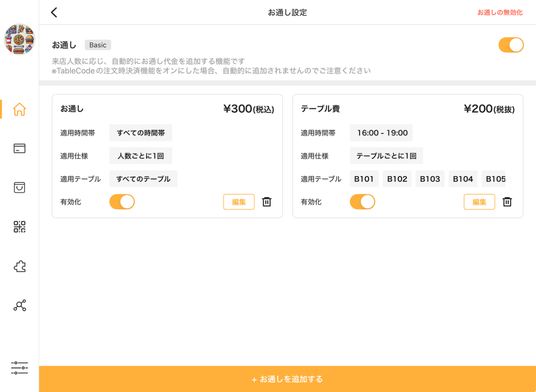The image size is (536, 392).
Task: Click the お通し設定 page title
Action: (x=287, y=13)
